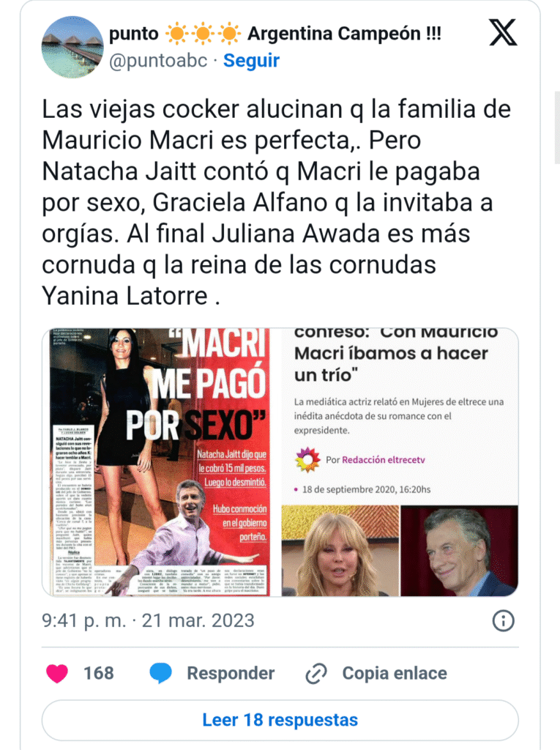560x750 pixels.
Task: Click the tweet body text
Action: (277, 202)
